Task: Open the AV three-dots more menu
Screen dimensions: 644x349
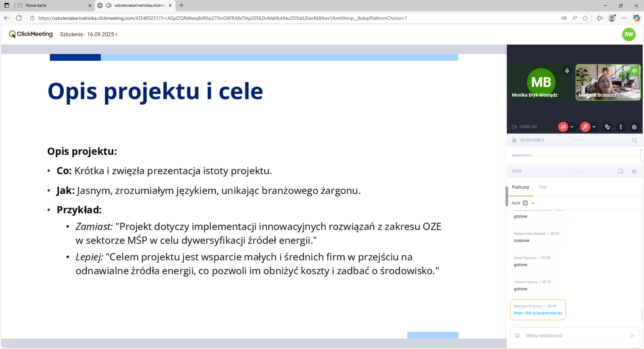Action: 621,127
